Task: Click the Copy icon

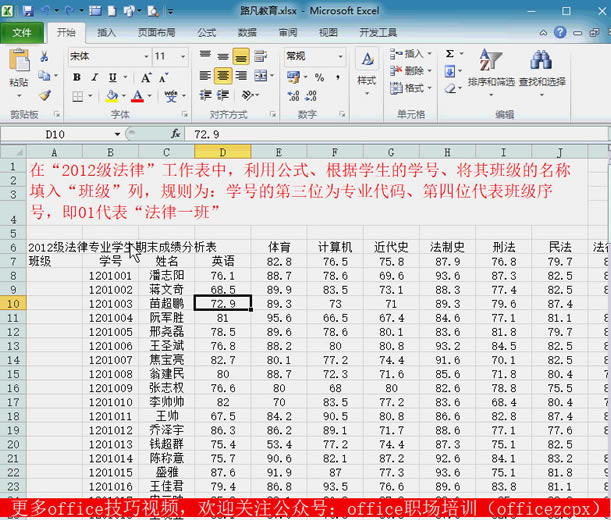Action: click(44, 76)
